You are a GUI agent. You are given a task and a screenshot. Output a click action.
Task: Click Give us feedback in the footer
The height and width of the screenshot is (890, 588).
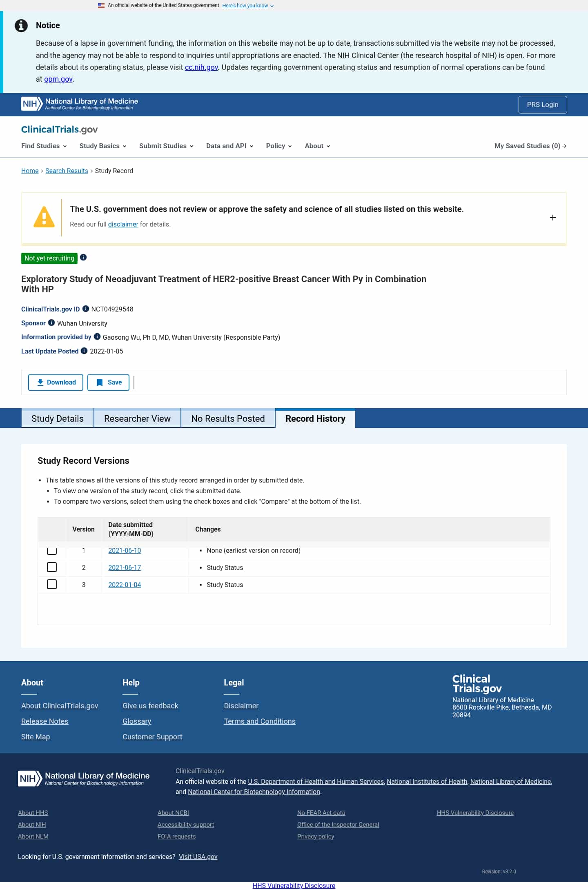point(150,706)
